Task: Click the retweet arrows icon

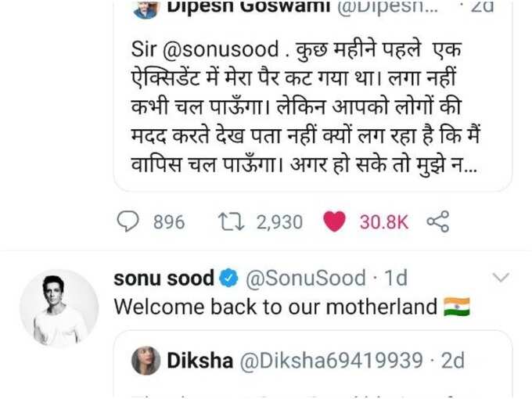Action: (x=231, y=221)
